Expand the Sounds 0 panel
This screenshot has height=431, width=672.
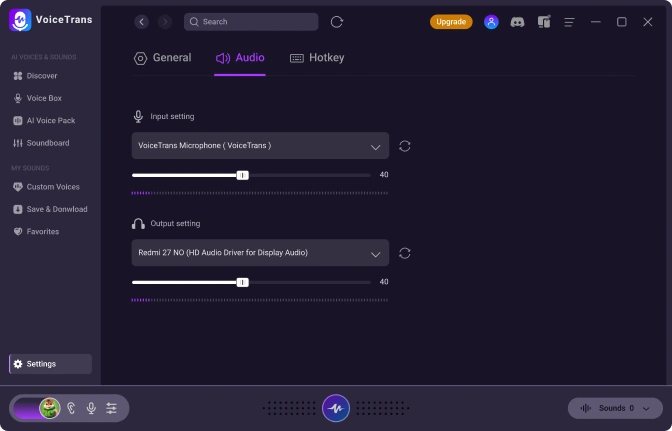click(615, 408)
